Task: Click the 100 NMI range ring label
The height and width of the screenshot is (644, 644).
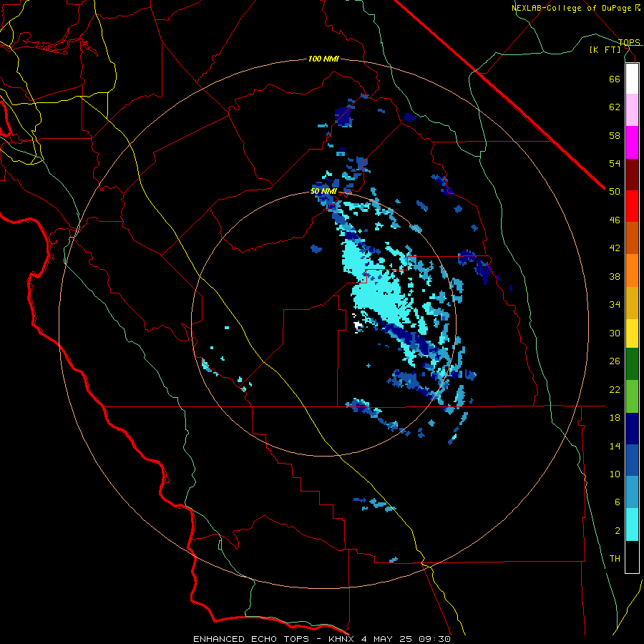Action: click(x=323, y=59)
